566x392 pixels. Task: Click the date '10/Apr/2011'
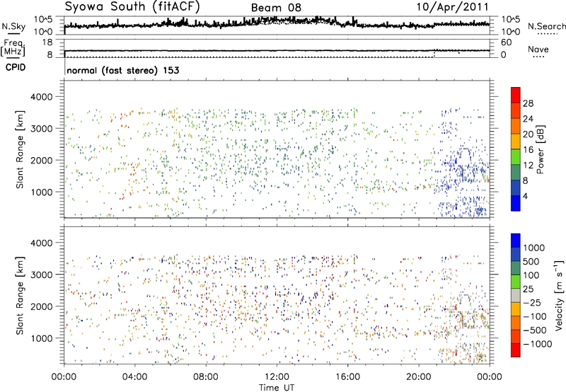[x=453, y=7]
